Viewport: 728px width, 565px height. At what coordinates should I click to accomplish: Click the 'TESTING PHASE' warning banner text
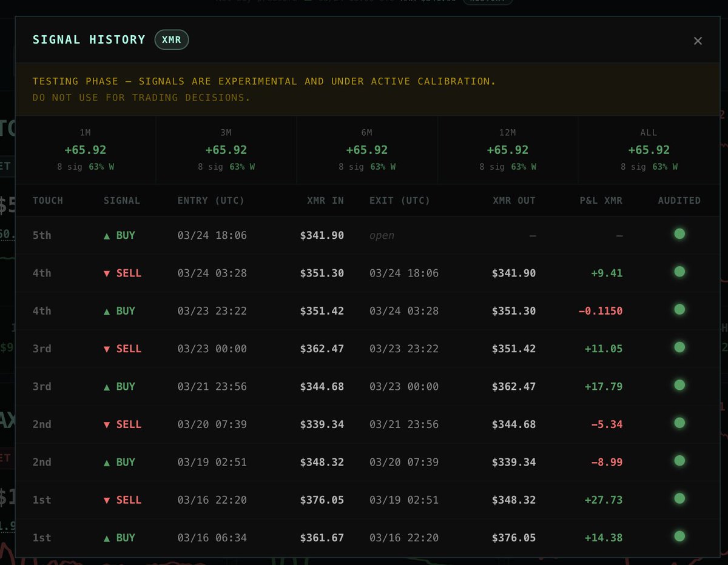click(x=265, y=81)
